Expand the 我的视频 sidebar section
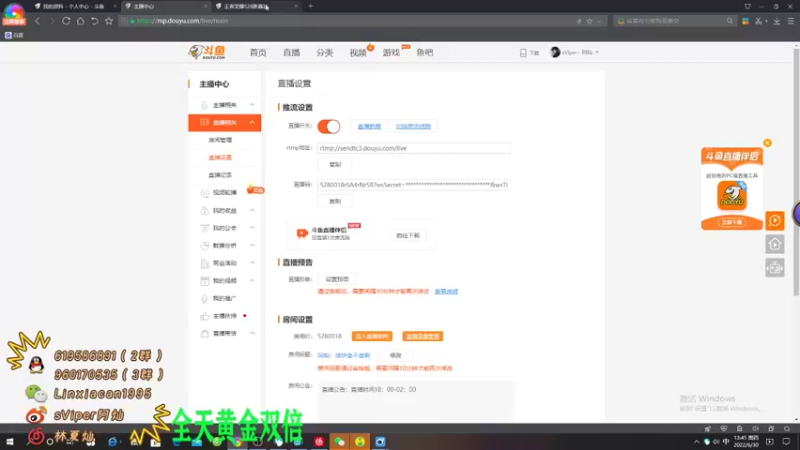The width and height of the screenshot is (800, 450). pos(224,281)
